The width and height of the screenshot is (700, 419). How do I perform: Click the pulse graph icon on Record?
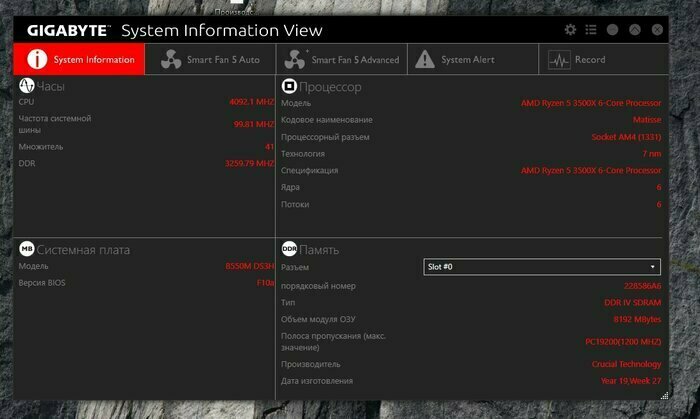pyautogui.click(x=559, y=59)
